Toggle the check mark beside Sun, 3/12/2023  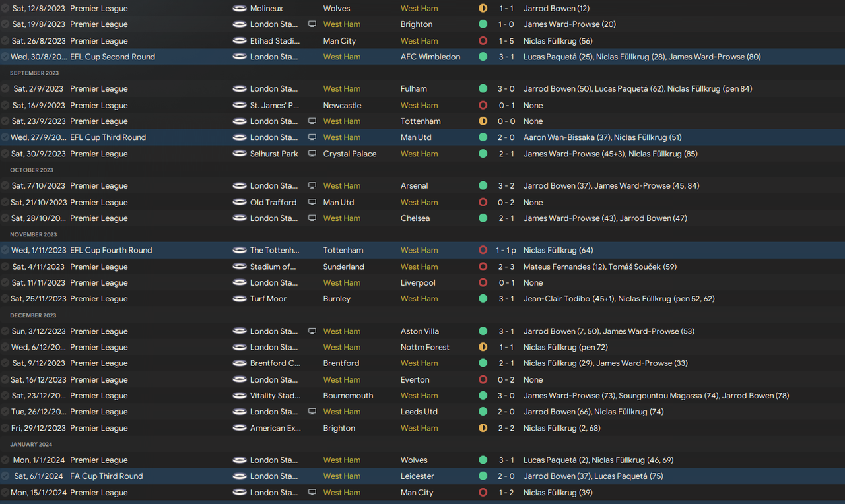(x=5, y=331)
